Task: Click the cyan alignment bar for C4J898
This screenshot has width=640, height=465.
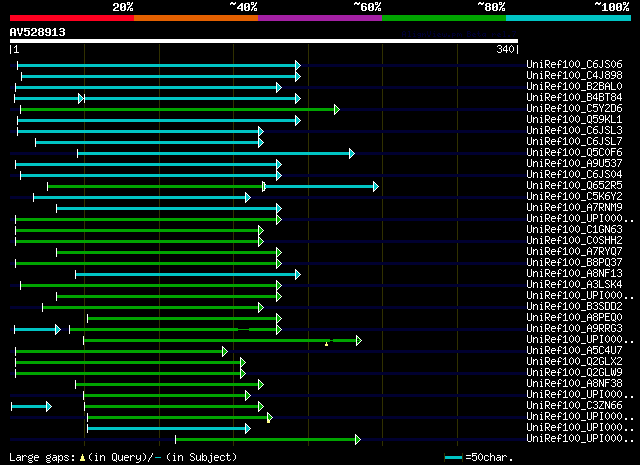Action: [x=159, y=76]
